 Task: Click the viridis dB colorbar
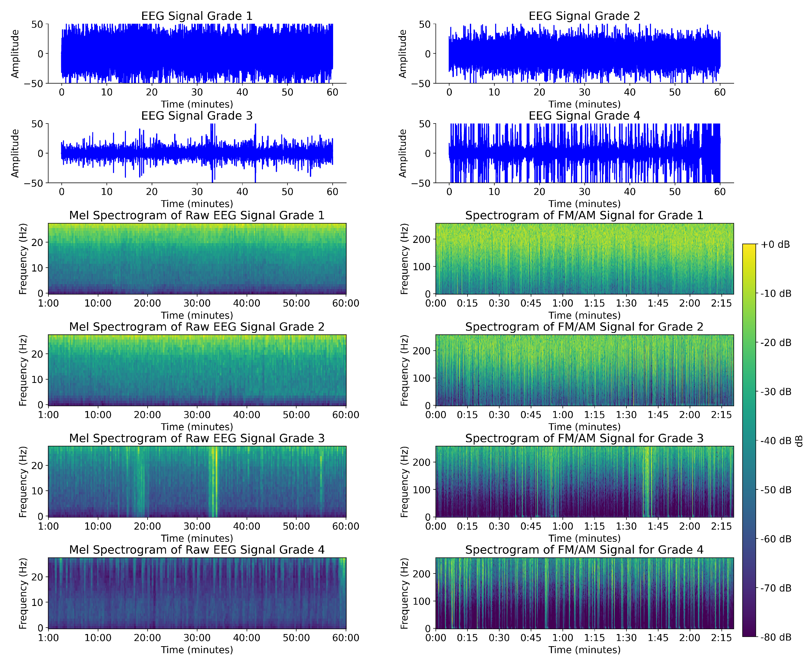point(749,440)
